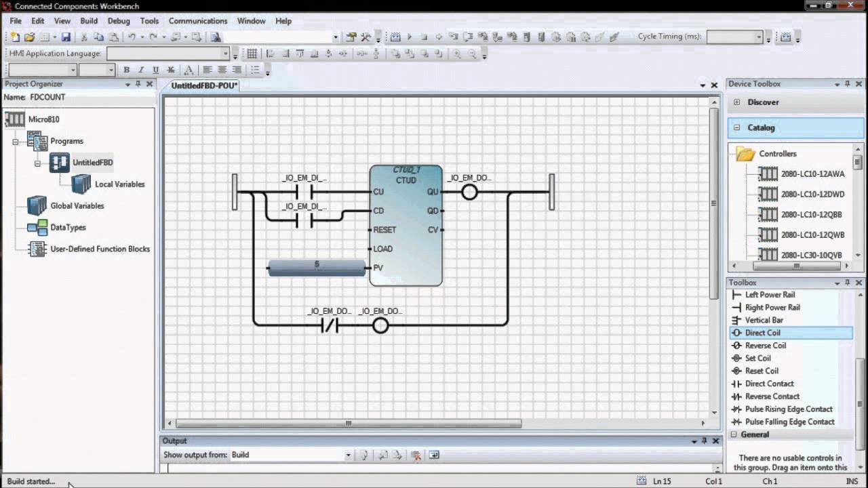
Task: Toggle the grid display icon
Action: point(253,53)
